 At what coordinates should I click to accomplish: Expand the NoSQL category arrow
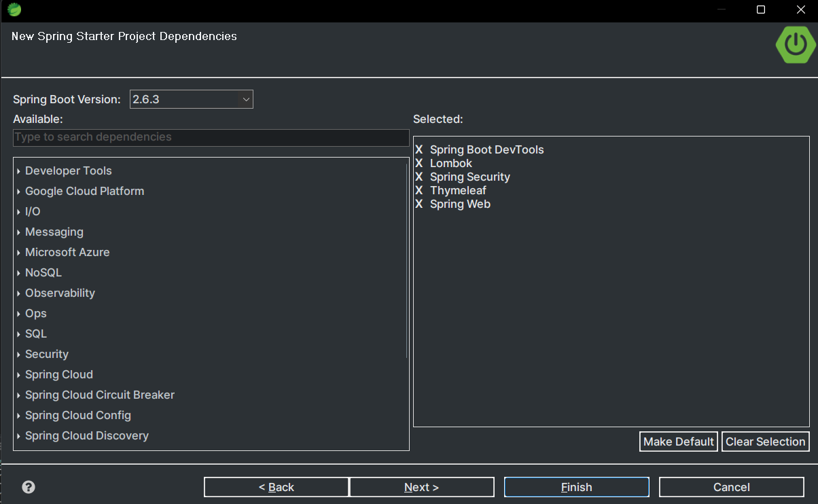(19, 273)
